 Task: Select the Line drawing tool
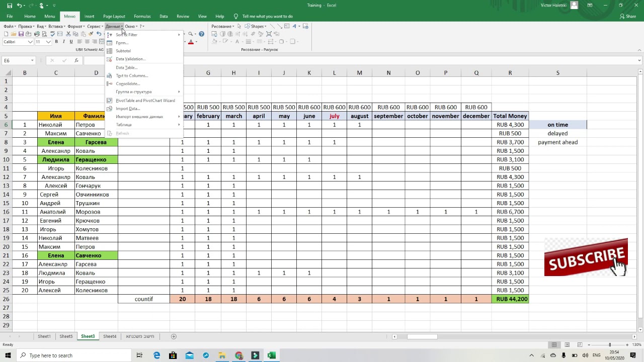(272, 26)
